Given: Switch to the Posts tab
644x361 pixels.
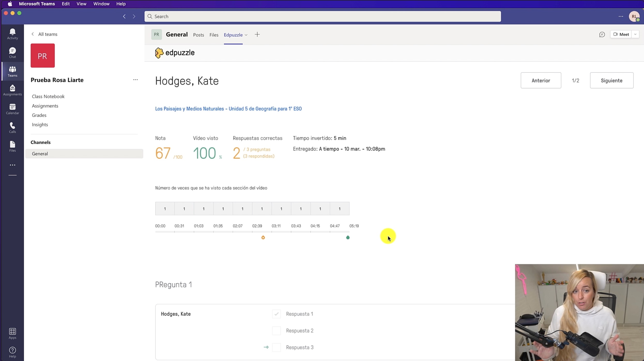Looking at the screenshot, I should pyautogui.click(x=198, y=35).
